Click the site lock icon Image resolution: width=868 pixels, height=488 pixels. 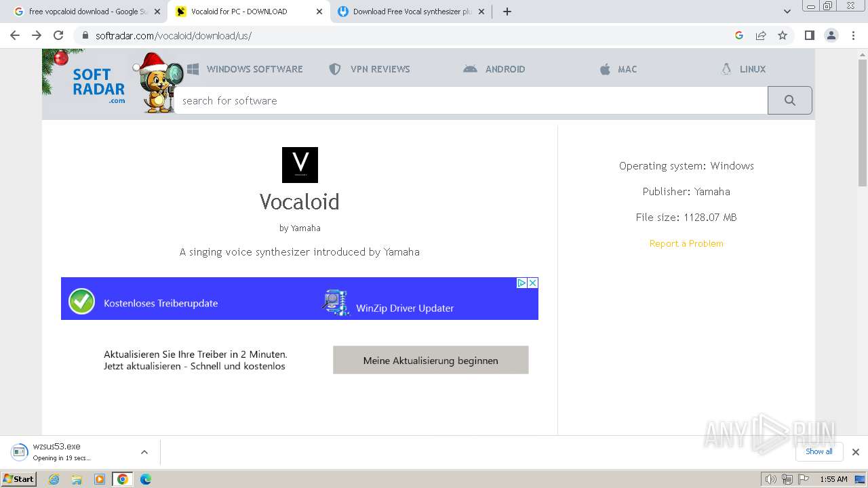pos(85,35)
